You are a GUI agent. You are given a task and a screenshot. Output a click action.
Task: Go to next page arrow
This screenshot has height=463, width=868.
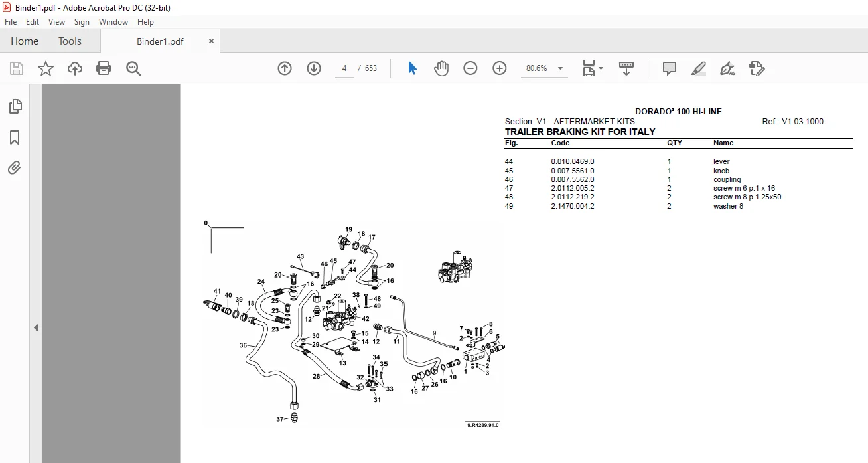click(314, 68)
